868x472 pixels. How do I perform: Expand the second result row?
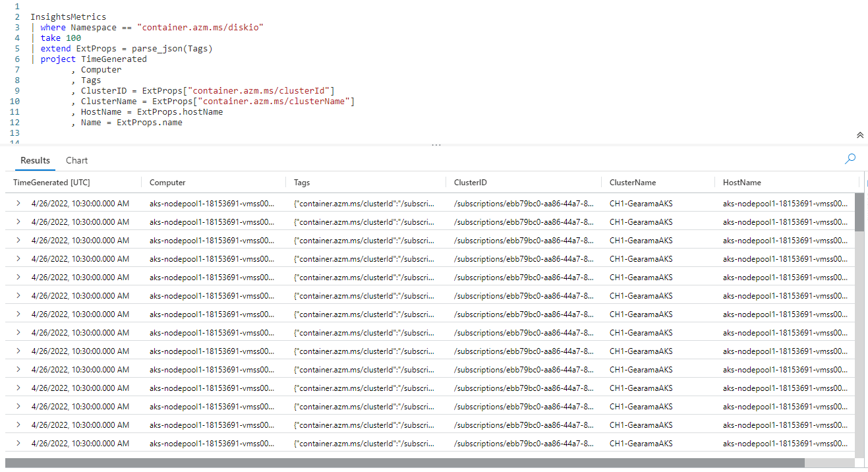[x=17, y=221]
